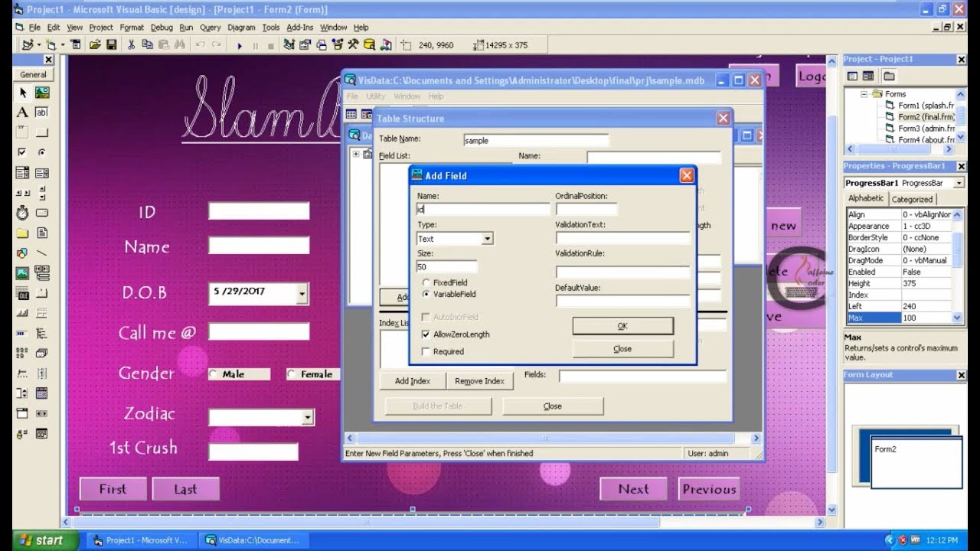
Task: Select the Line control tool
Action: click(x=41, y=253)
